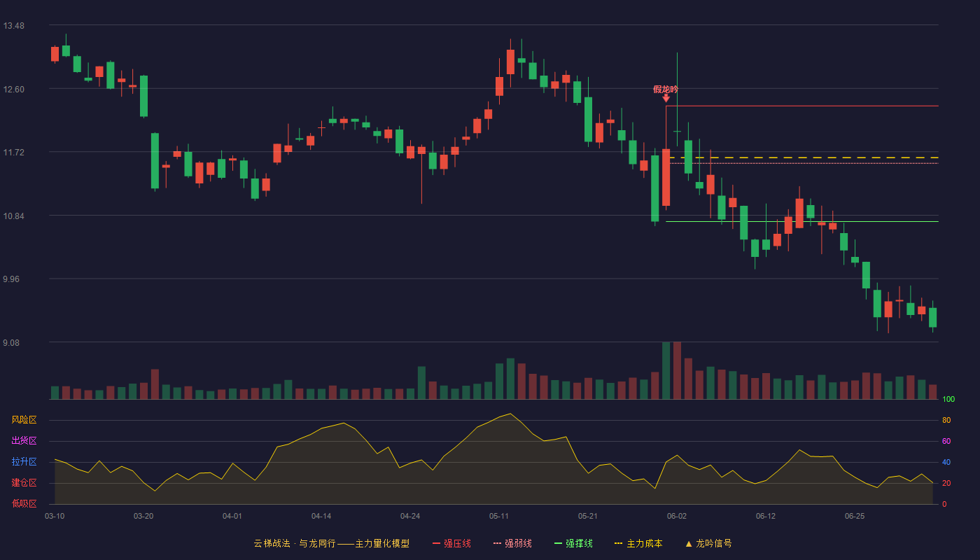The height and width of the screenshot is (560, 980).
Task: Click the red down-arrow below 假龙吟 label
Action: pos(666,99)
